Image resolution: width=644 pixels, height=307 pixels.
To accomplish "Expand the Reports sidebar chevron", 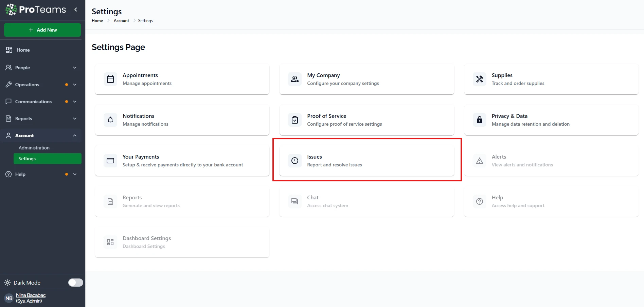I will coord(75,119).
